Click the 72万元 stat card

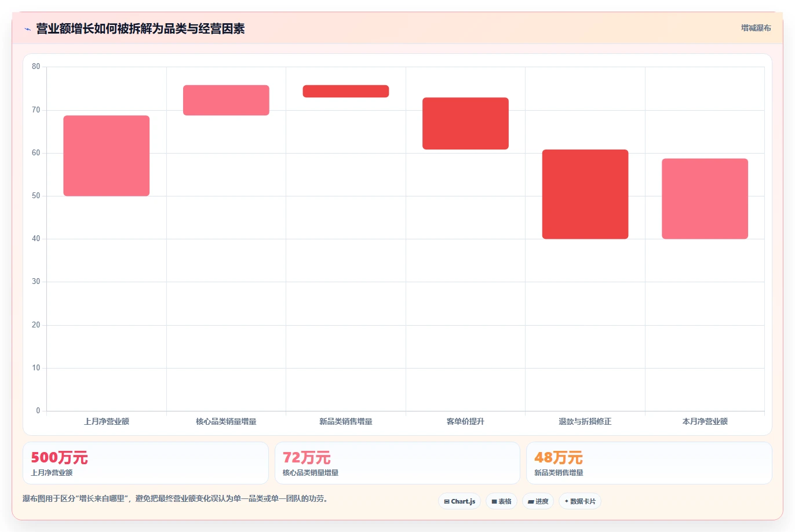coord(397,463)
